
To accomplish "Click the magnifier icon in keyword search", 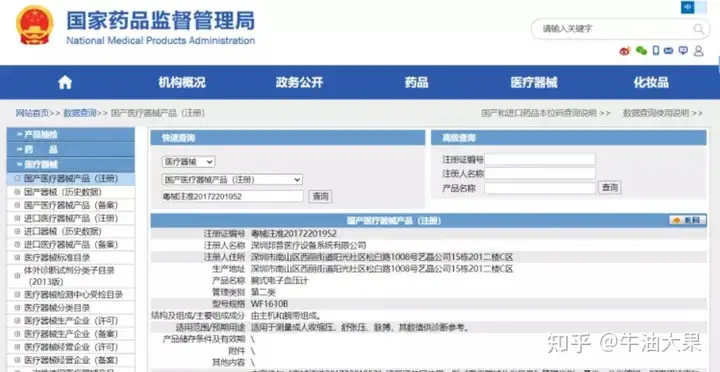I will click(698, 29).
